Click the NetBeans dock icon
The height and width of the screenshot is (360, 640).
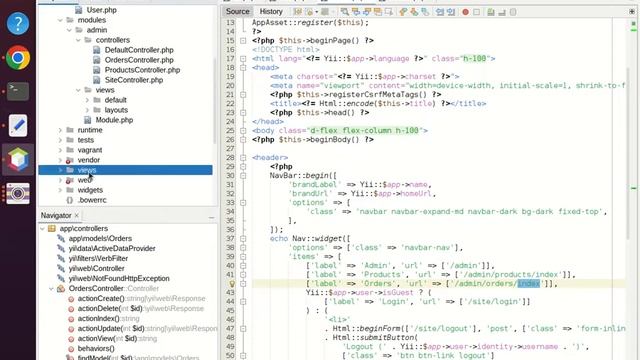click(18, 159)
